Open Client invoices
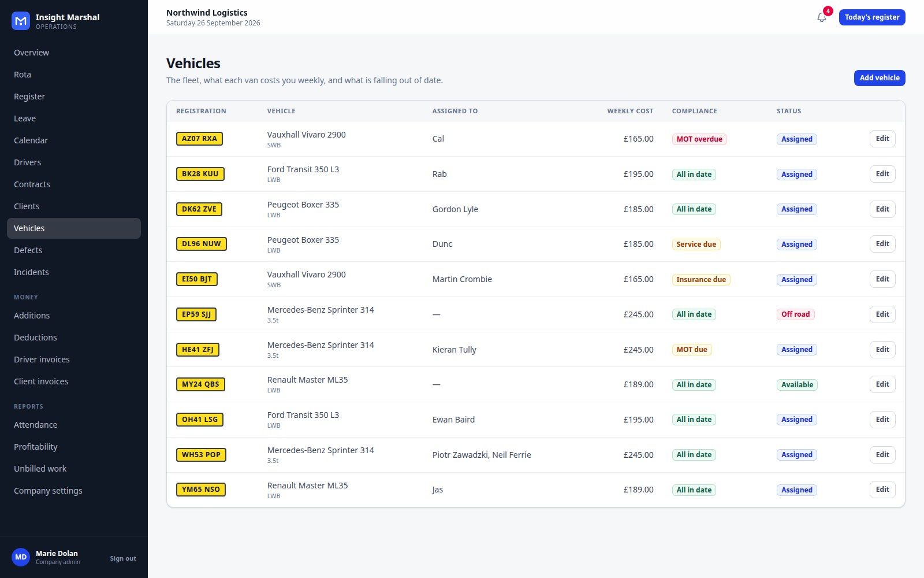The image size is (924, 578). (x=74, y=381)
